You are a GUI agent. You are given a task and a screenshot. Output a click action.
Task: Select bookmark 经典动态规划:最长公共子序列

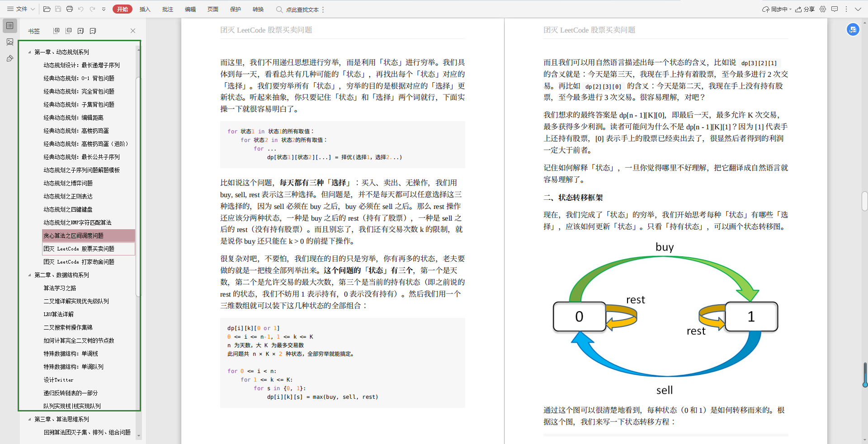click(x=81, y=157)
